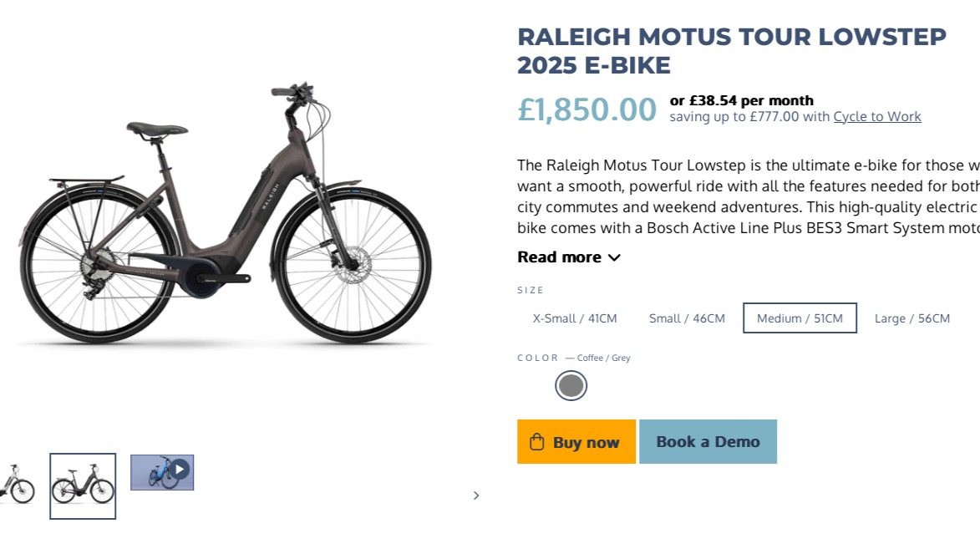The image size is (980, 554).
Task: Click the large Raleigh bike product image
Action: click(x=226, y=217)
